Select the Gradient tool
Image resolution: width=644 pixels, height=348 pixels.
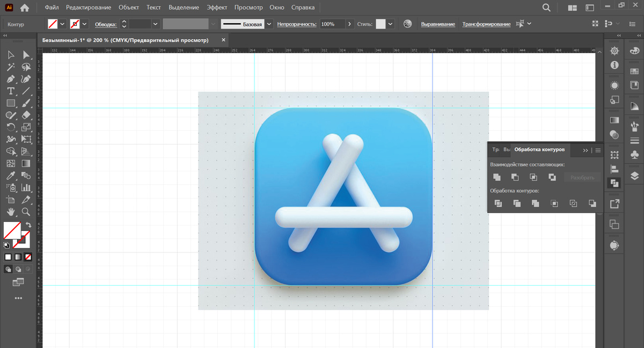point(26,164)
